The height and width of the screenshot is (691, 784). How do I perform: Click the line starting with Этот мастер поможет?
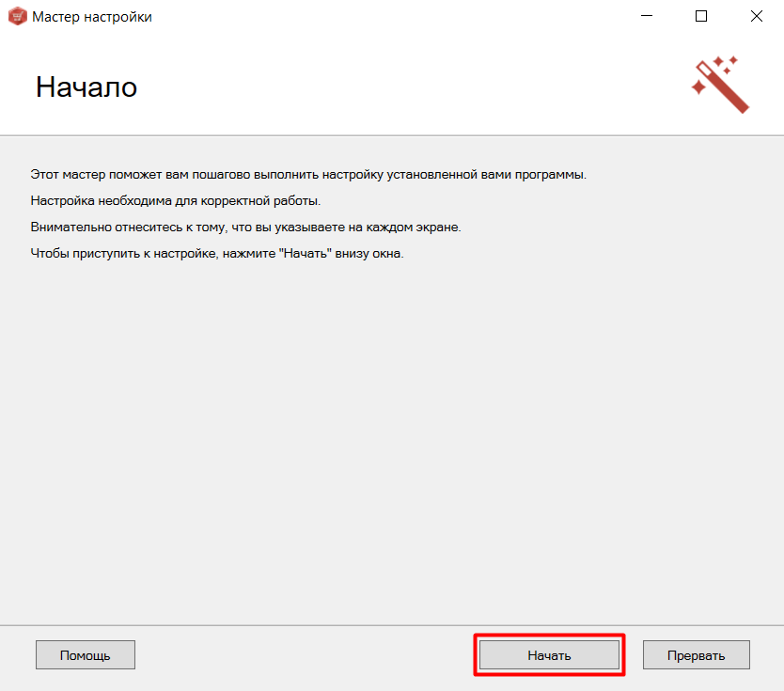[308, 175]
